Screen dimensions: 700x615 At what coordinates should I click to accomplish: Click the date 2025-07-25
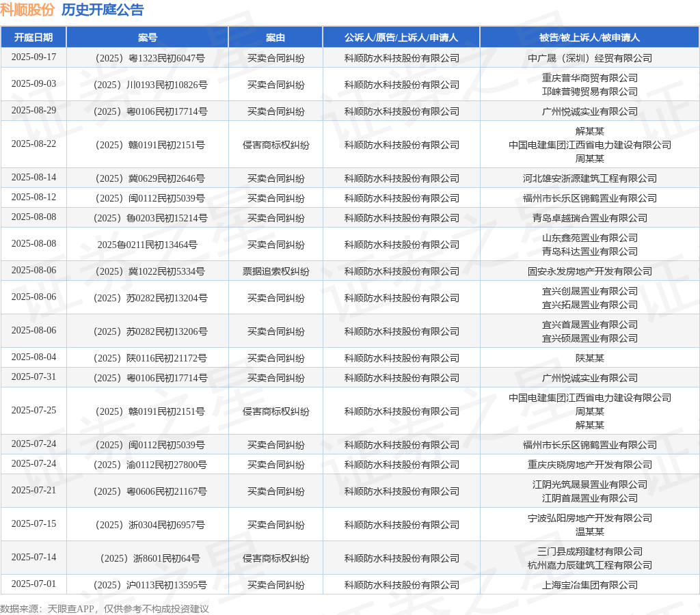point(33,410)
